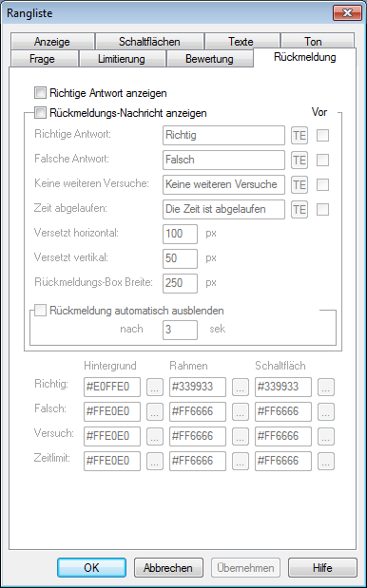Viewport: 367px width, 588px height.
Task: Click the Versetzt horizontal input field
Action: tap(180, 234)
